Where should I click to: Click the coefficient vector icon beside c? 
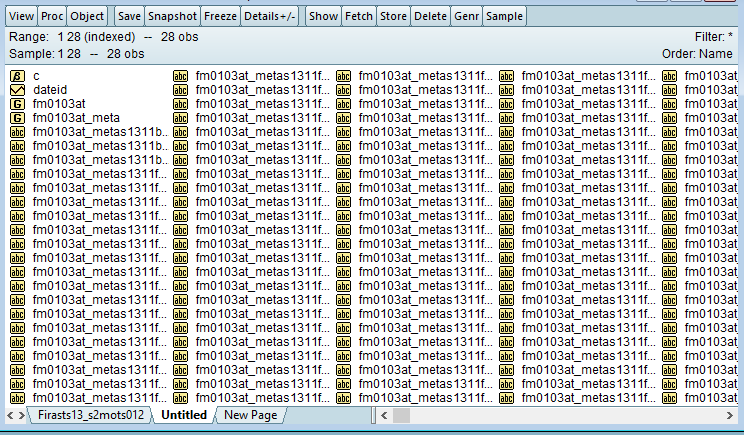(x=17, y=76)
